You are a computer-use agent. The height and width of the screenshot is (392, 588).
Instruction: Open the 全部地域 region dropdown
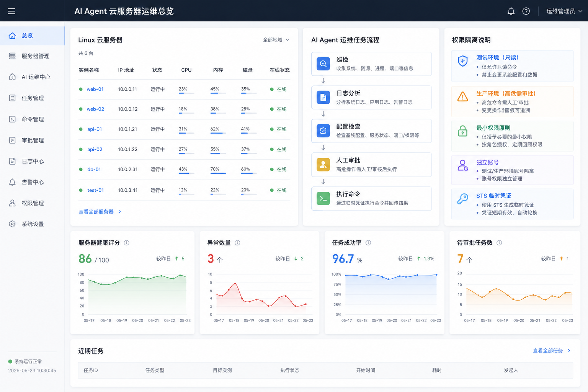pyautogui.click(x=276, y=40)
